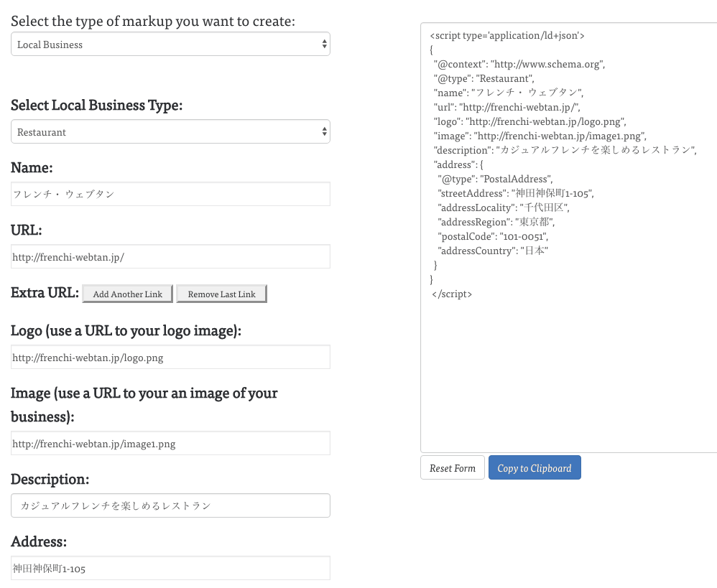Click the Copy to Clipboard button
The height and width of the screenshot is (588, 717).
click(535, 468)
